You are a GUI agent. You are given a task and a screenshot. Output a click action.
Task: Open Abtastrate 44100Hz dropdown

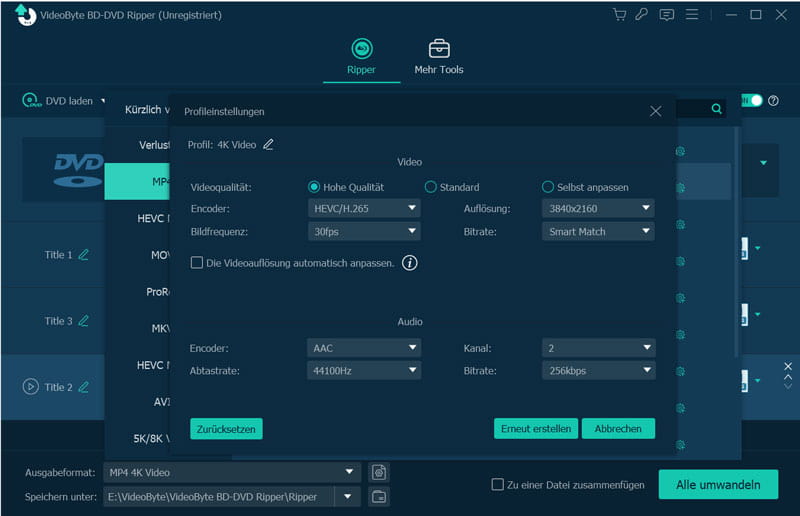tap(364, 371)
